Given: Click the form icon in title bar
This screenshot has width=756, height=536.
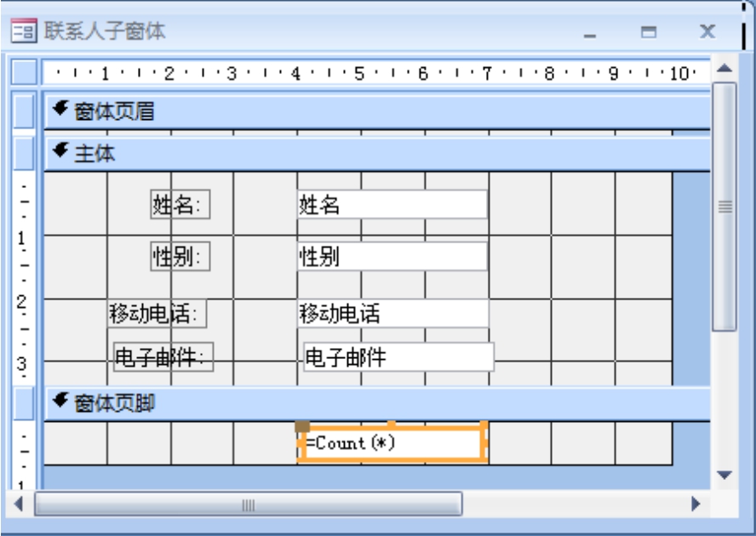Looking at the screenshot, I should point(23,32).
